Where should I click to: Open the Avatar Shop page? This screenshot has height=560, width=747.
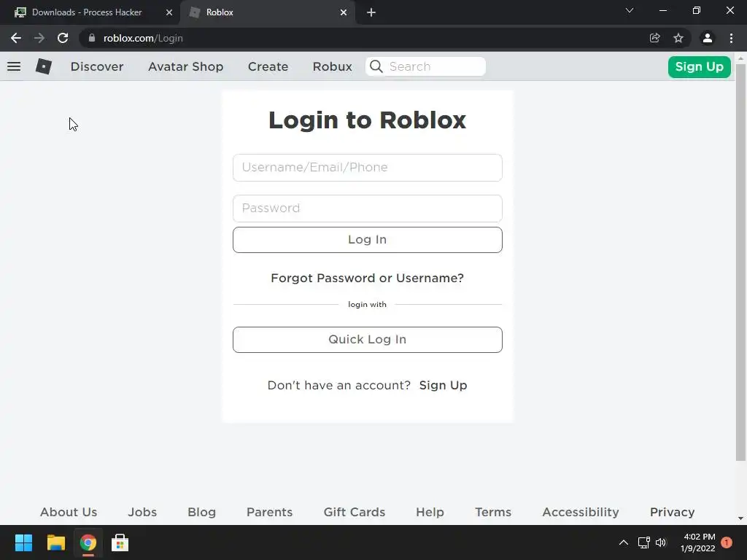point(186,66)
